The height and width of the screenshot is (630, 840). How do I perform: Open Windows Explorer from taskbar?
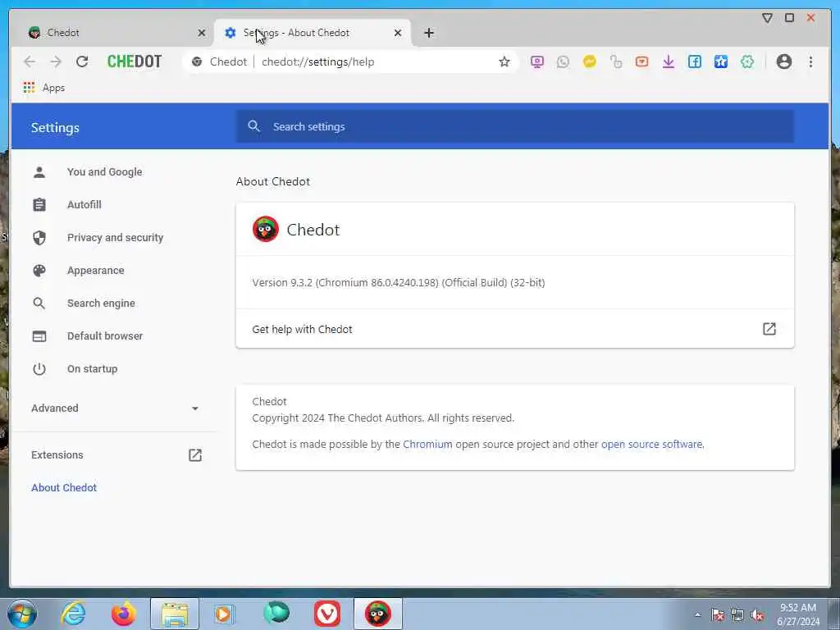point(175,614)
